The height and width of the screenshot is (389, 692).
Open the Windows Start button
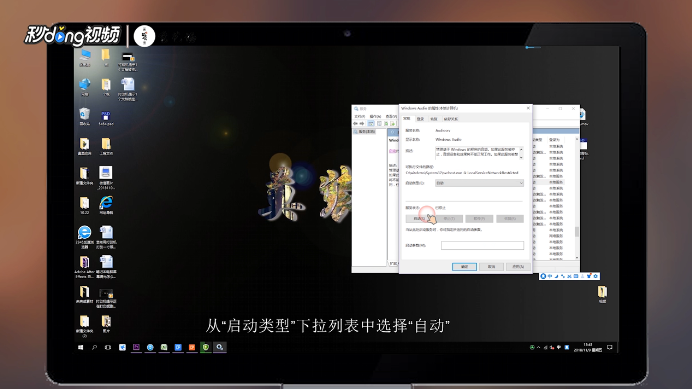(80, 347)
